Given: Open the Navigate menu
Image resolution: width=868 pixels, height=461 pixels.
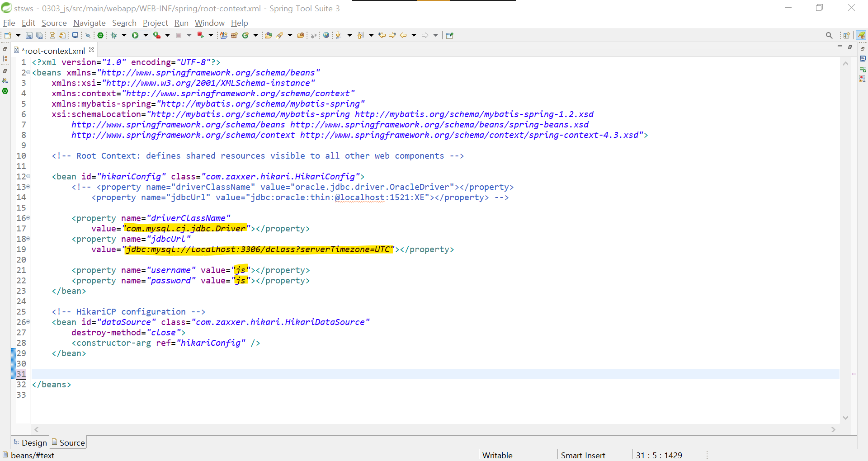Looking at the screenshot, I should click(x=89, y=23).
